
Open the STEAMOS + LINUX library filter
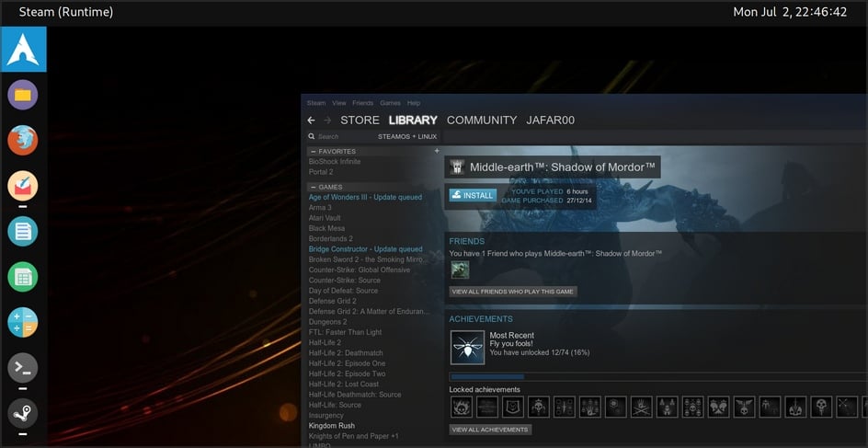(x=407, y=137)
